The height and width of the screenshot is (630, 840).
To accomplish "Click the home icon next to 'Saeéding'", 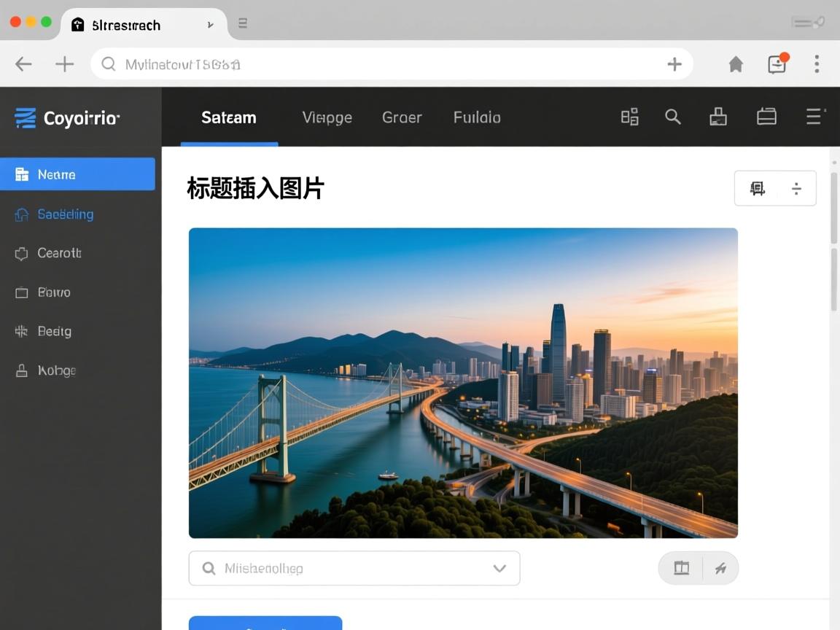I will [21, 214].
